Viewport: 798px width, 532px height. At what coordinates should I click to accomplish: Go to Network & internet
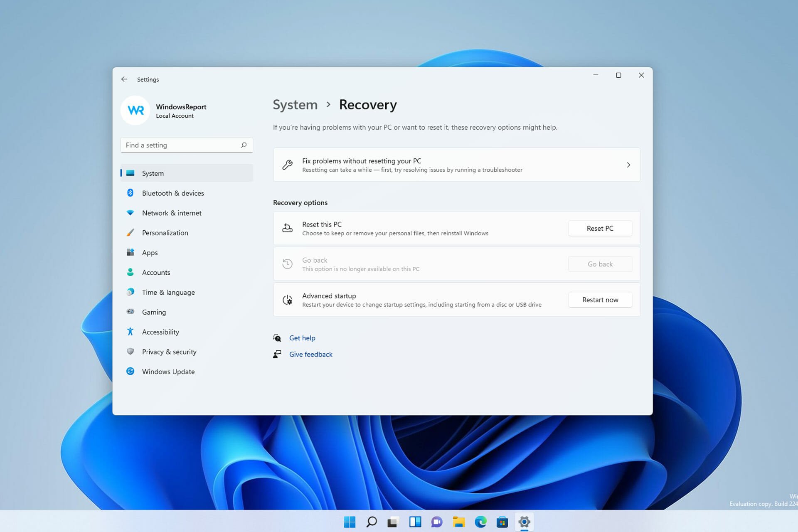(187, 213)
